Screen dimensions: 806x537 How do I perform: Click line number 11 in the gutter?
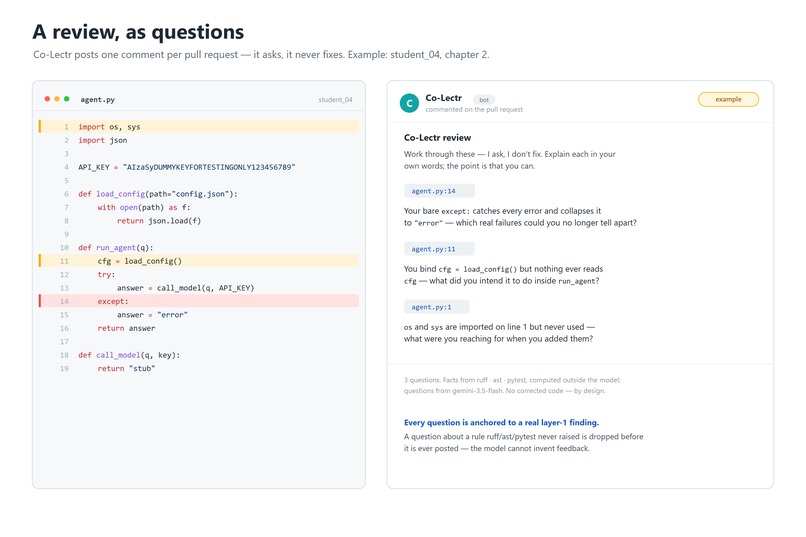64,261
